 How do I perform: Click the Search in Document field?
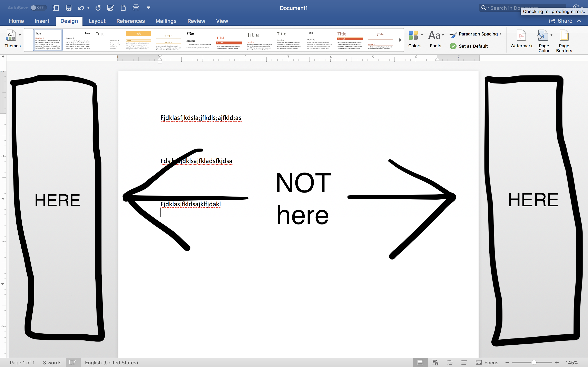503,8
